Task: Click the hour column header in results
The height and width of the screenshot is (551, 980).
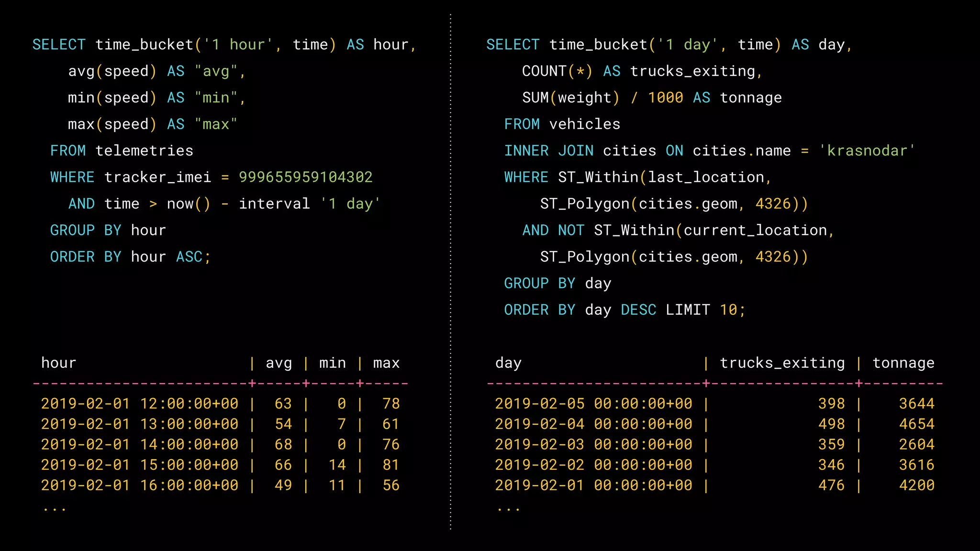Action: click(58, 363)
